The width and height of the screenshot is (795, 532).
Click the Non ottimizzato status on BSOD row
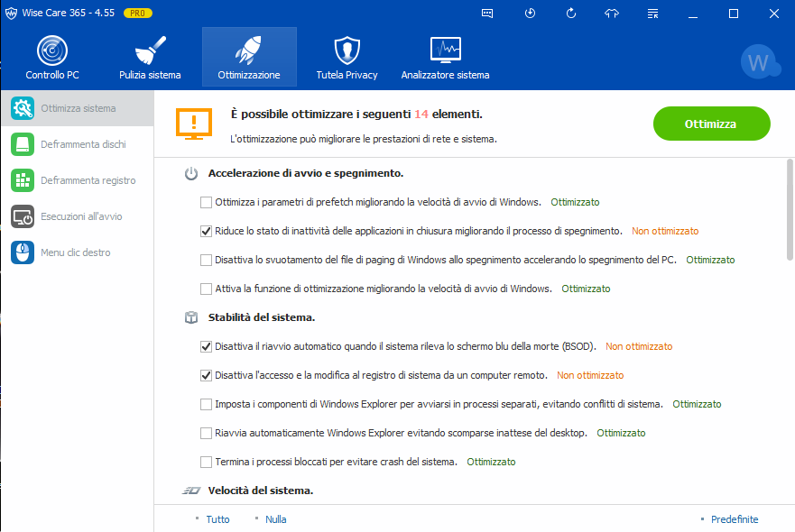pos(639,346)
